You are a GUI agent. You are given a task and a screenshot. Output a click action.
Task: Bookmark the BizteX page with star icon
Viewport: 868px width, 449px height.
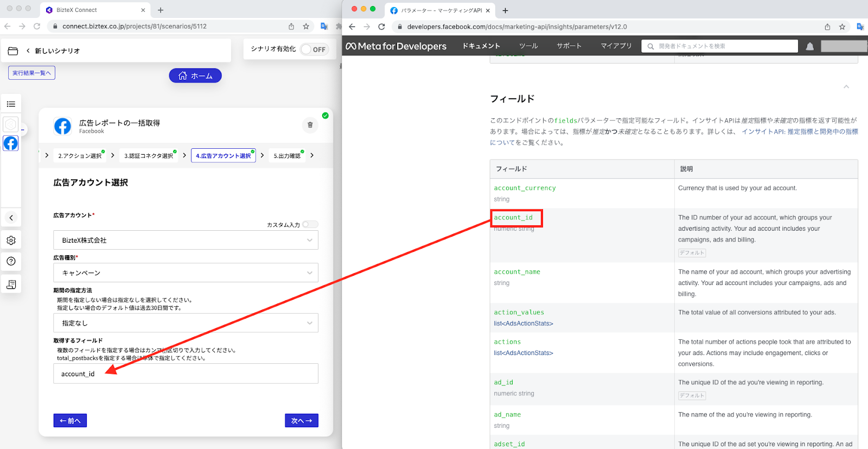[306, 26]
